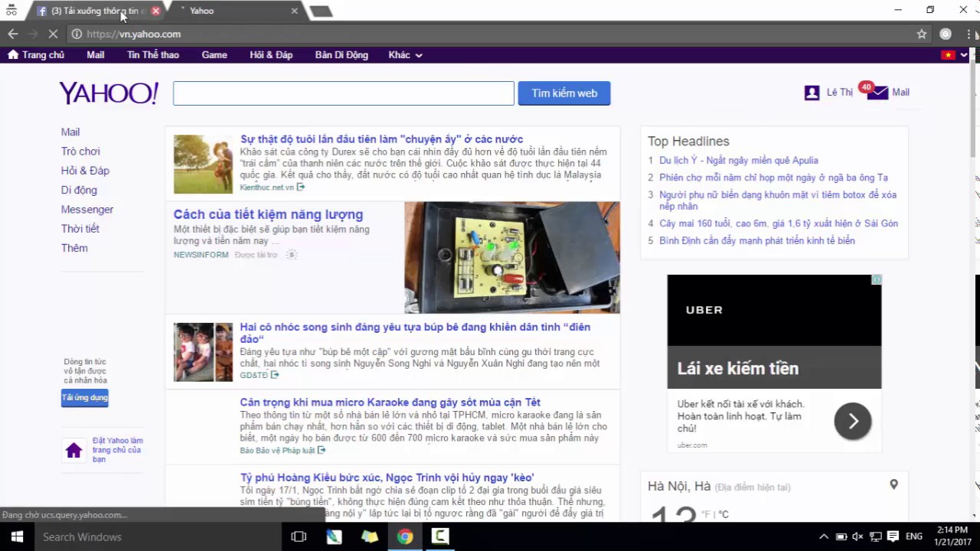
Task: Click the Windows search box on taskbar
Action: 157,536
